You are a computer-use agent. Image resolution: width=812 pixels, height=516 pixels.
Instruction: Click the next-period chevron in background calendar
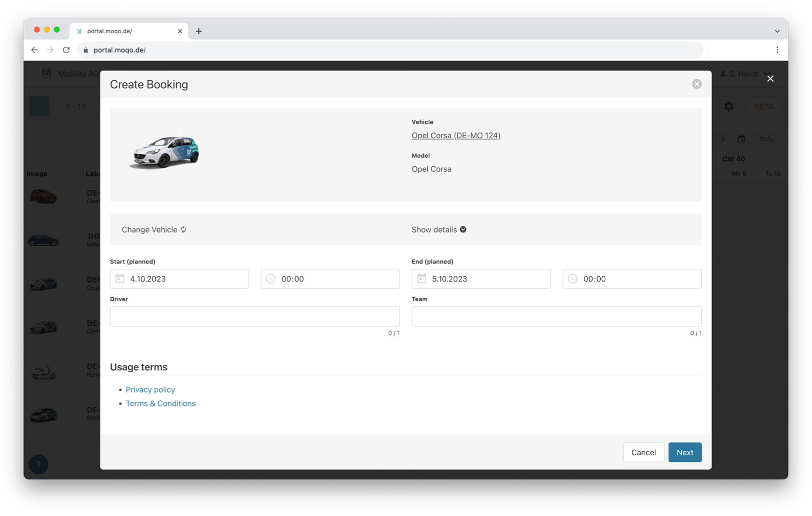click(722, 139)
